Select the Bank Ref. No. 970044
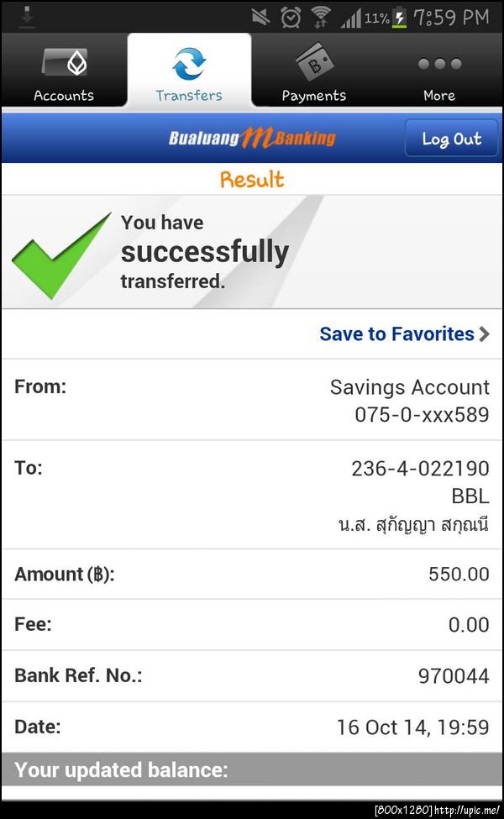The height and width of the screenshot is (819, 504). [x=454, y=675]
